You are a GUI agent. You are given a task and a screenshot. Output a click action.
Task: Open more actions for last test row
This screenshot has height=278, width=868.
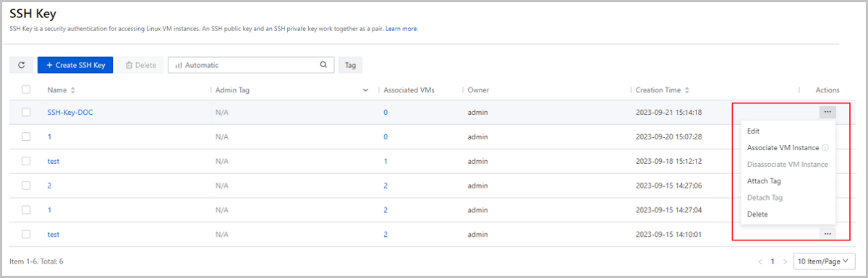pos(827,233)
